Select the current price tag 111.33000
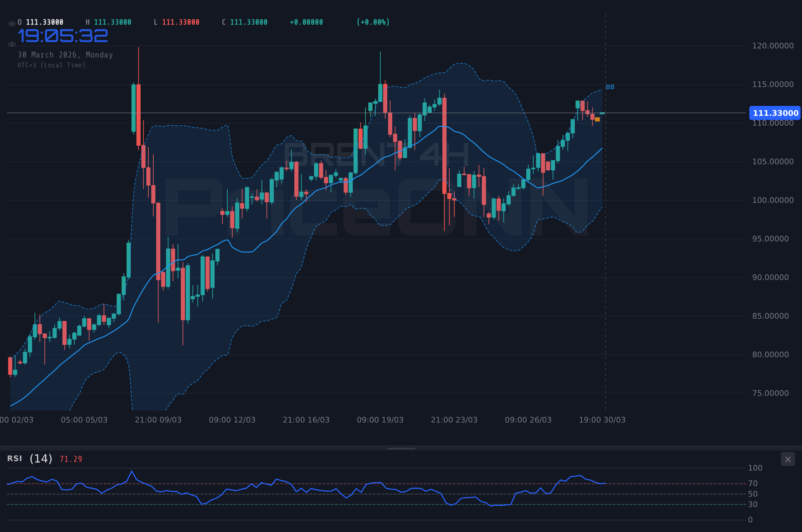 pyautogui.click(x=774, y=113)
